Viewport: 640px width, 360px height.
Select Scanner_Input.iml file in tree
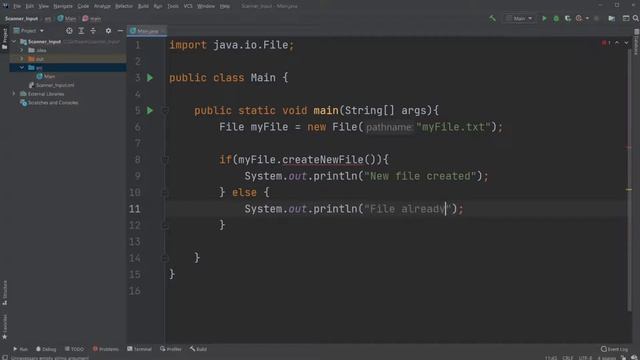click(55, 85)
